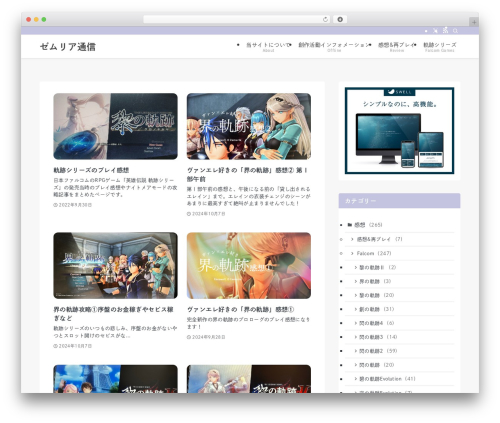Image resolution: width=500 pixels, height=423 pixels.
Task: Open the 軌跡シリーズのプレイ感想 post thumbnail
Action: (115, 126)
